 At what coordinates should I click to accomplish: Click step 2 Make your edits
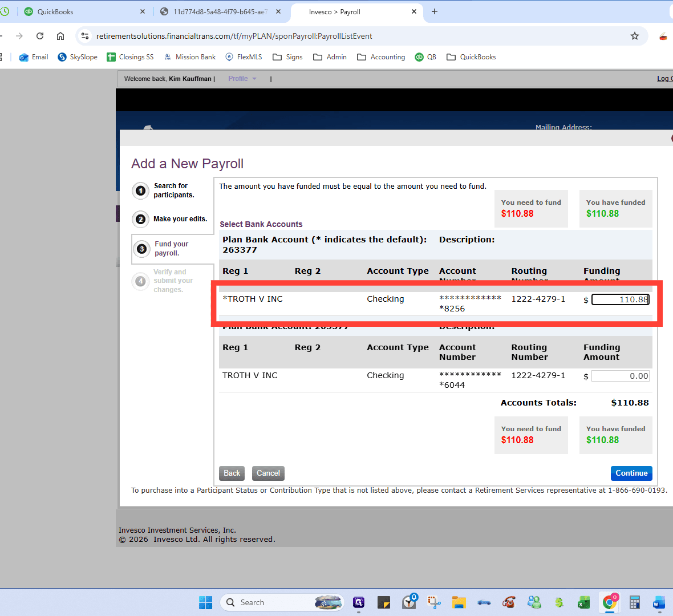click(170, 219)
